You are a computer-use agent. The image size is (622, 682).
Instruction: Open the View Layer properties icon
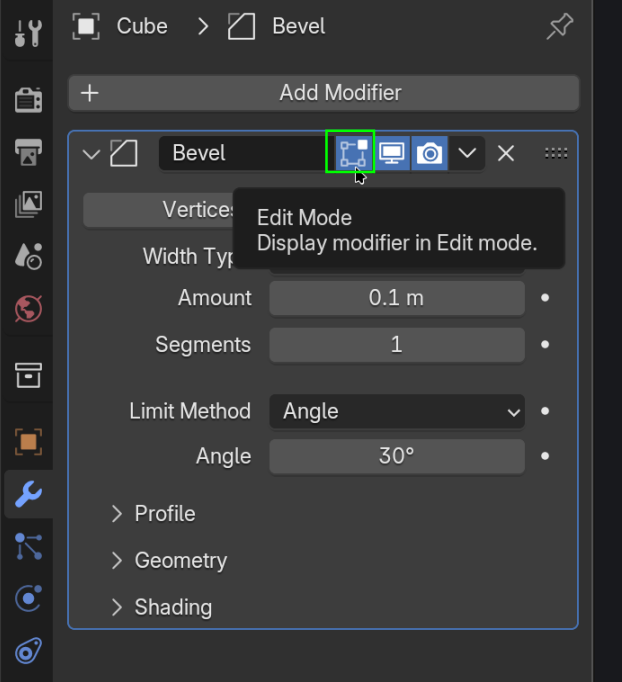pos(27,205)
